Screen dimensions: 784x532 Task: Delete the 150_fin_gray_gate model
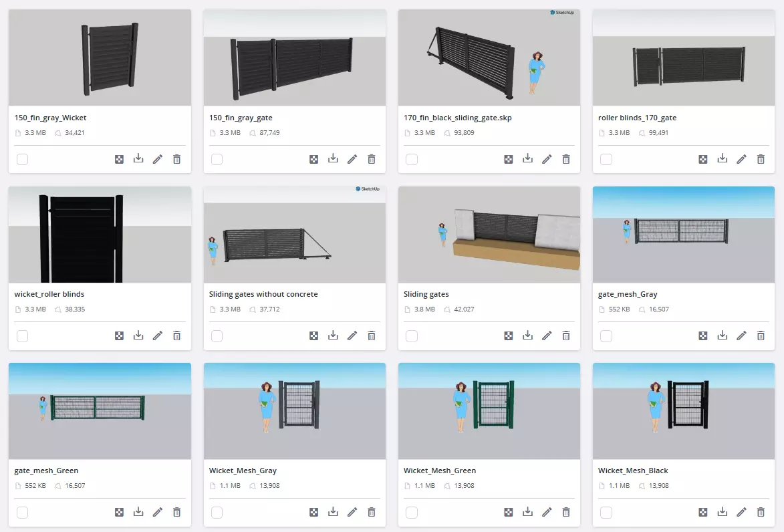click(372, 159)
